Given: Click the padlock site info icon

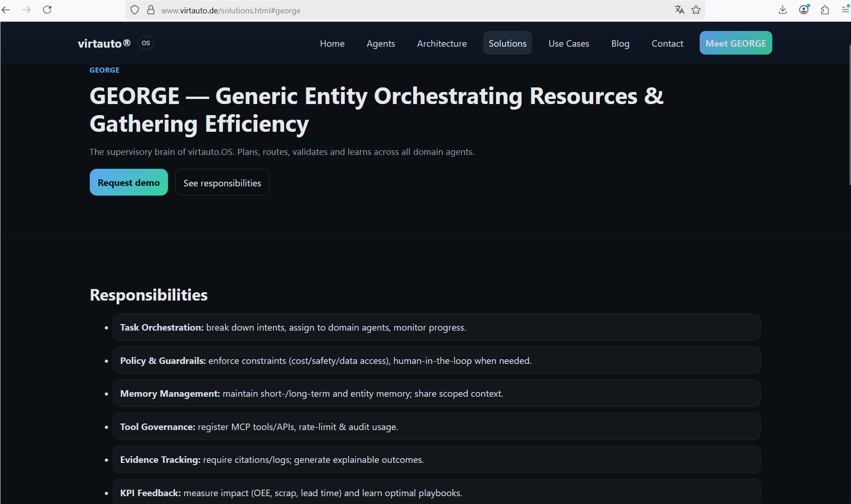Looking at the screenshot, I should tap(150, 10).
